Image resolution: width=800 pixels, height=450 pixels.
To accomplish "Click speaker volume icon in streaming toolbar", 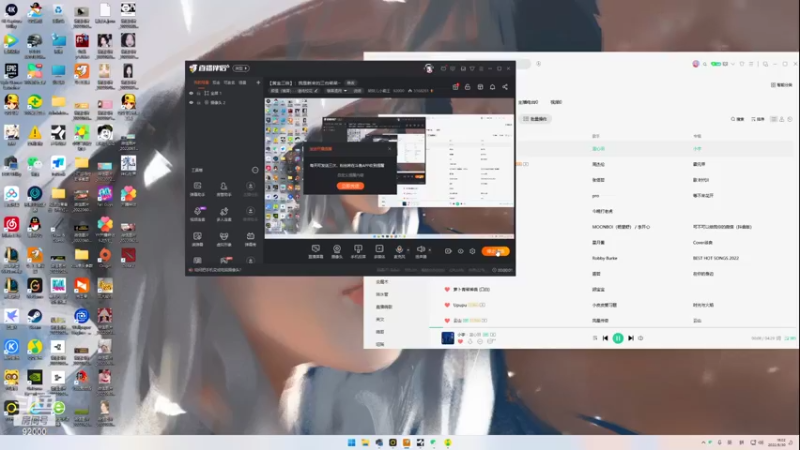I will pos(421,251).
